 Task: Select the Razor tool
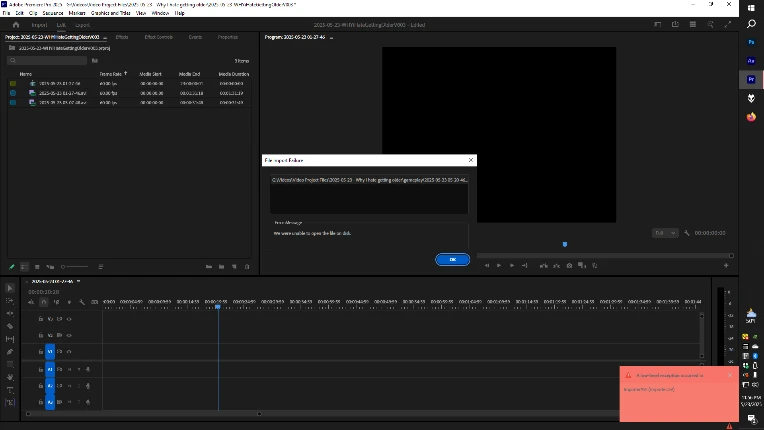tap(10, 326)
